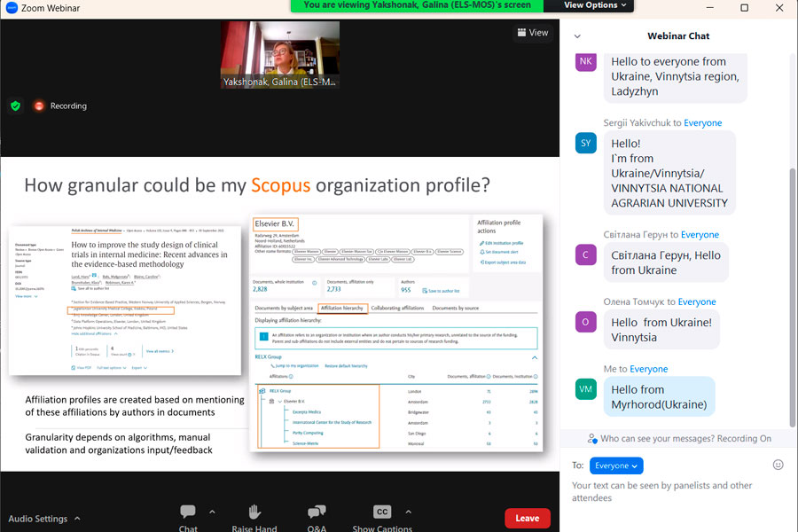Click the red Recording indicator icon
This screenshot has width=798, height=532.
tap(39, 106)
